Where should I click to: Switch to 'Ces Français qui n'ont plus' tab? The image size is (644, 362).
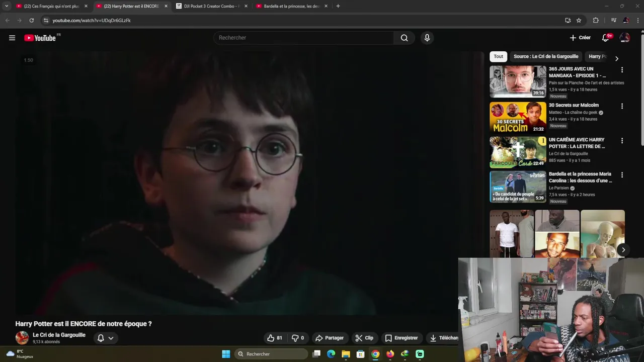coord(52,6)
